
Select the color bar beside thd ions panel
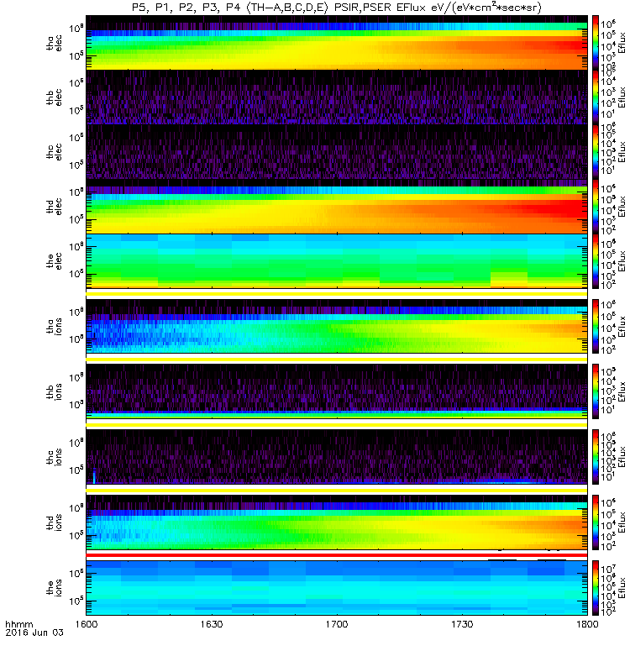click(x=596, y=522)
